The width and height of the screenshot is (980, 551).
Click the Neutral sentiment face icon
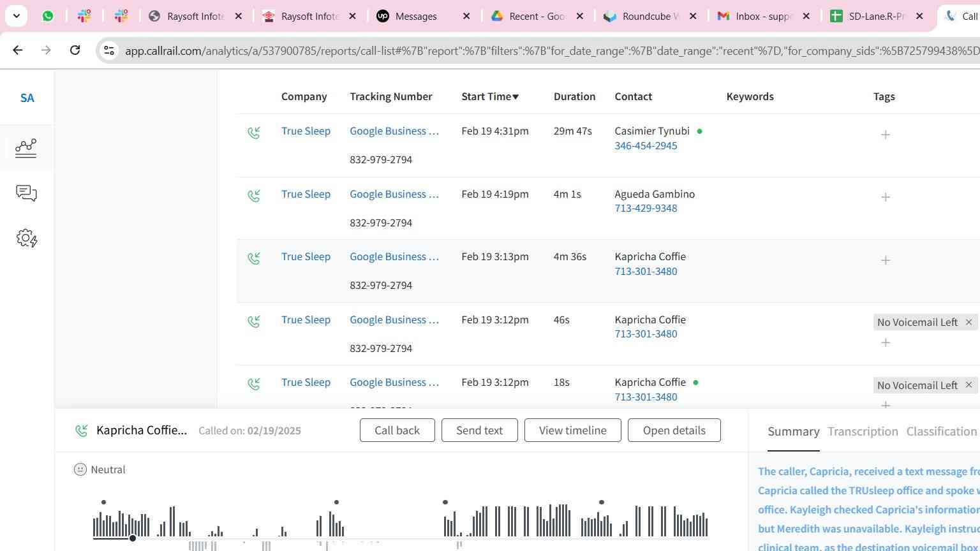click(x=80, y=469)
